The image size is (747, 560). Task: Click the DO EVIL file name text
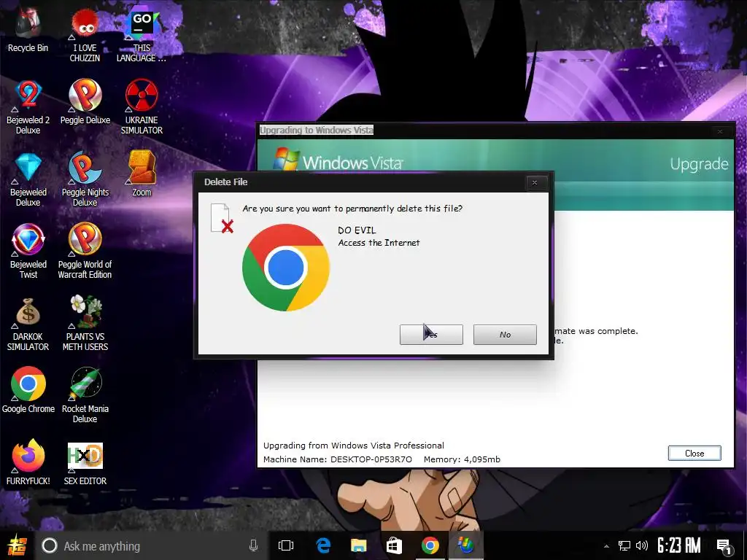pos(357,230)
